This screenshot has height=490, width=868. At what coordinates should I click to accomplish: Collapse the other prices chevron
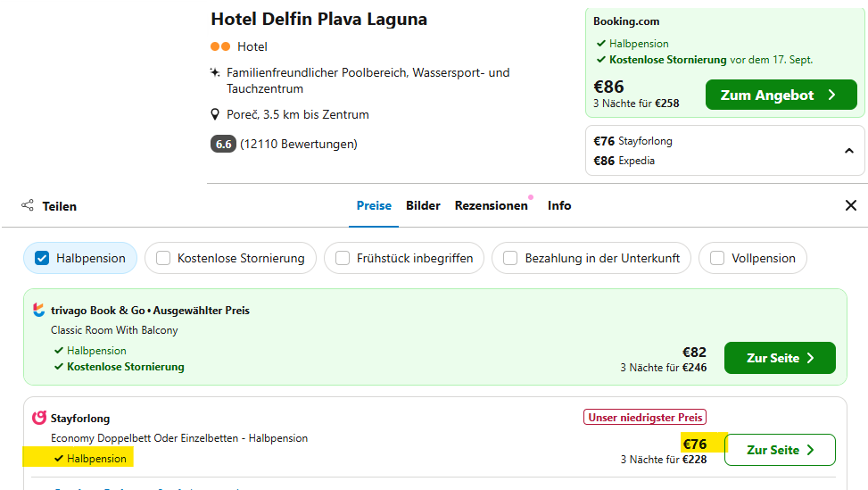848,151
